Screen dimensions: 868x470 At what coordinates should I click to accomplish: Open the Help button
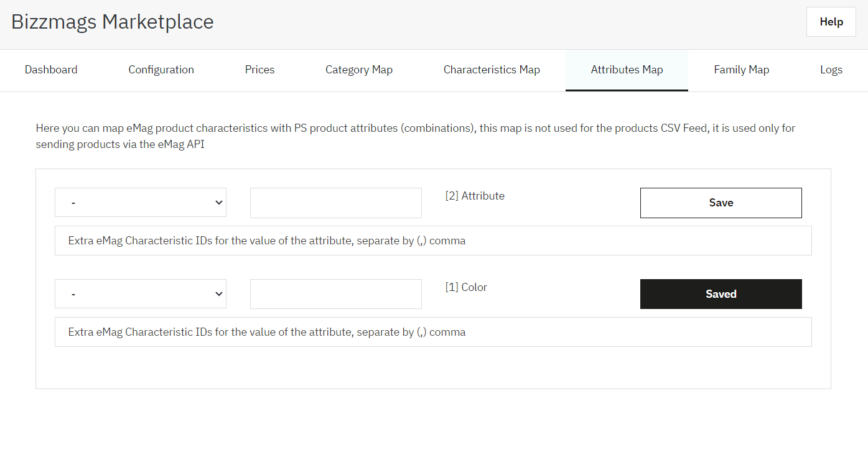[x=831, y=22]
